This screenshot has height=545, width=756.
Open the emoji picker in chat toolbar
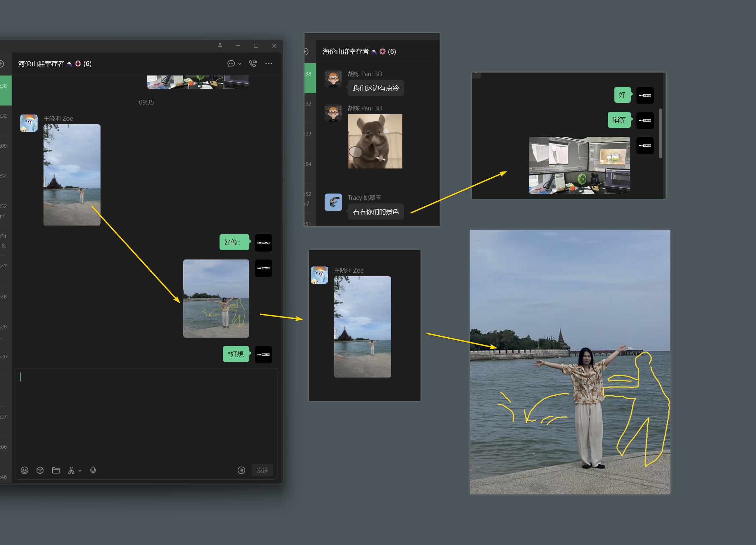[24, 470]
